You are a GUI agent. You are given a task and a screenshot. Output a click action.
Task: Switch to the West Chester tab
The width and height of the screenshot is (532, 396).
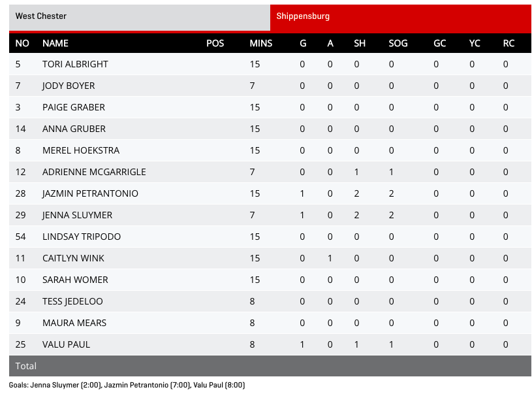point(139,16)
